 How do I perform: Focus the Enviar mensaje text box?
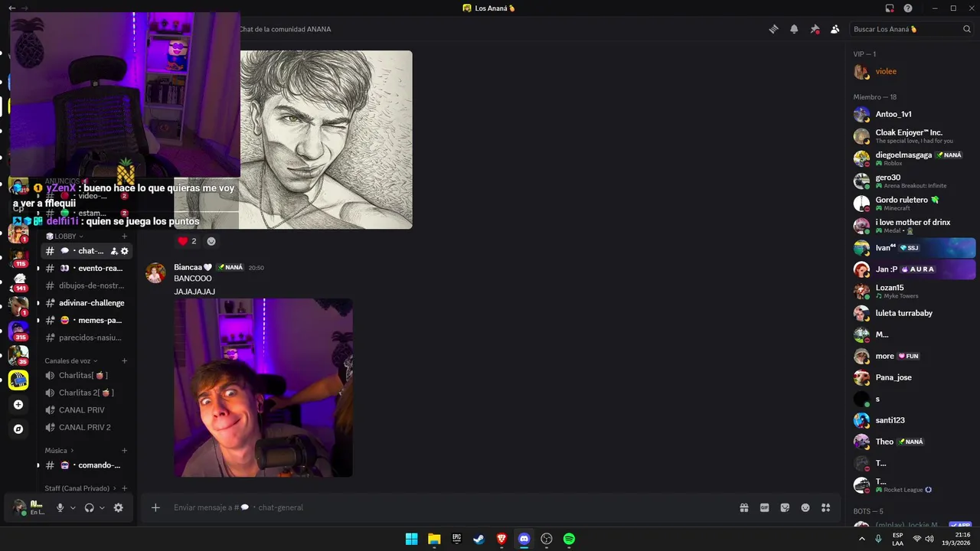452,507
